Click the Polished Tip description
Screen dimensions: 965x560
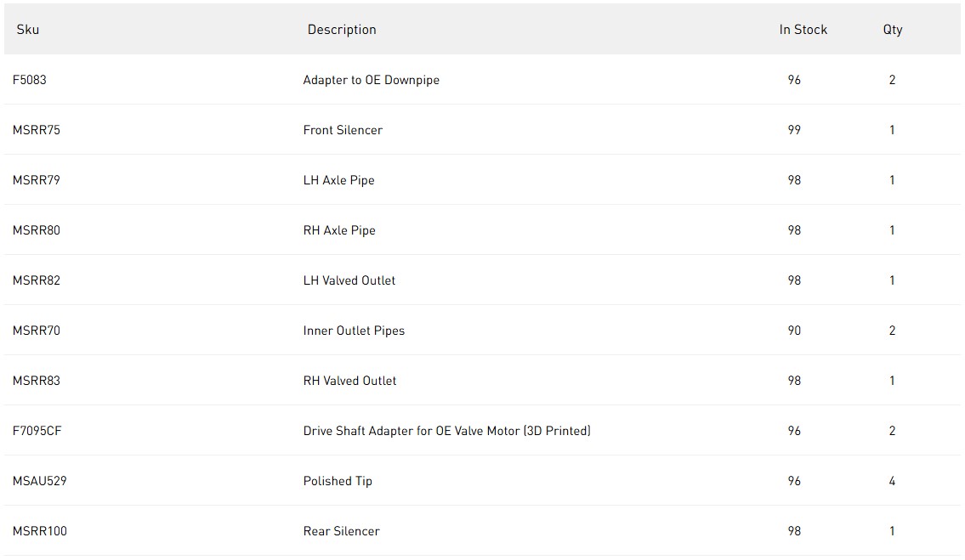[338, 481]
